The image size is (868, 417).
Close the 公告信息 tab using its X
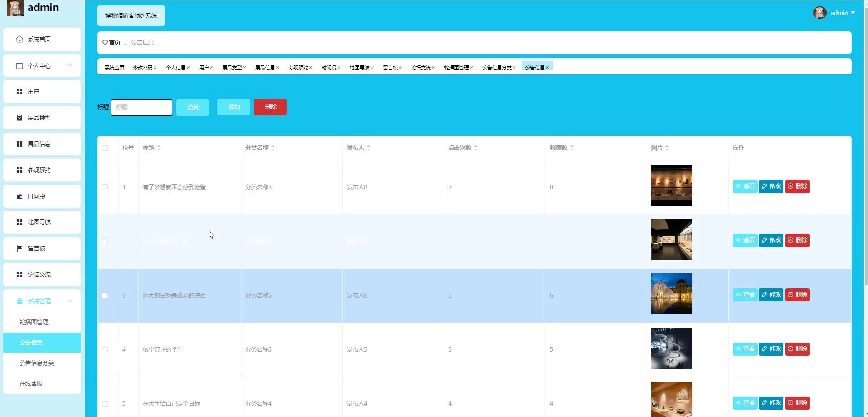(x=548, y=68)
